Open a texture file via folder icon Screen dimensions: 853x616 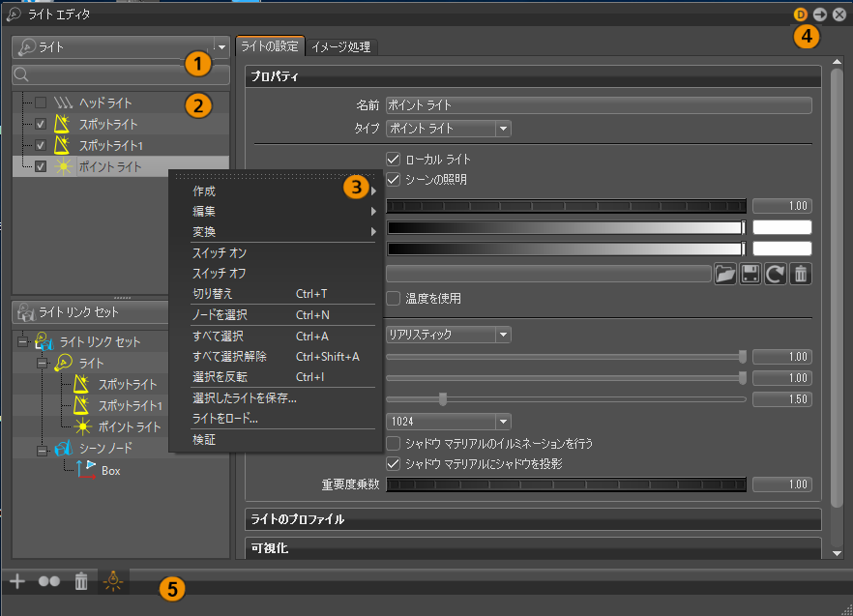coord(725,274)
